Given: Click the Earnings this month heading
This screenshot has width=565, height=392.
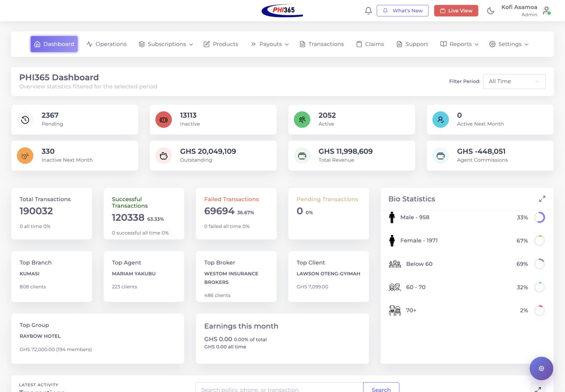Looking at the screenshot, I should coord(241,326).
